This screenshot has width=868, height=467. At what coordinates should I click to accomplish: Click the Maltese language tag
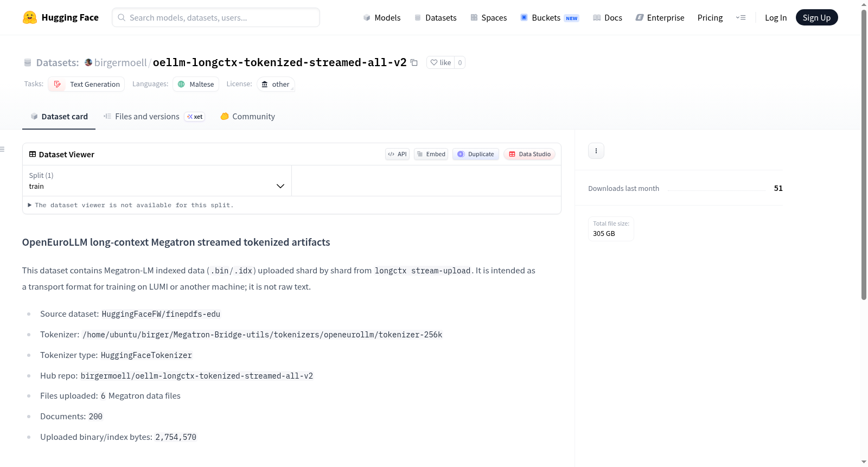click(x=196, y=84)
